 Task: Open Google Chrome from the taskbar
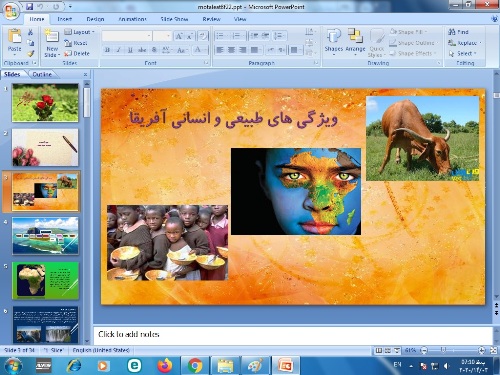point(195,366)
